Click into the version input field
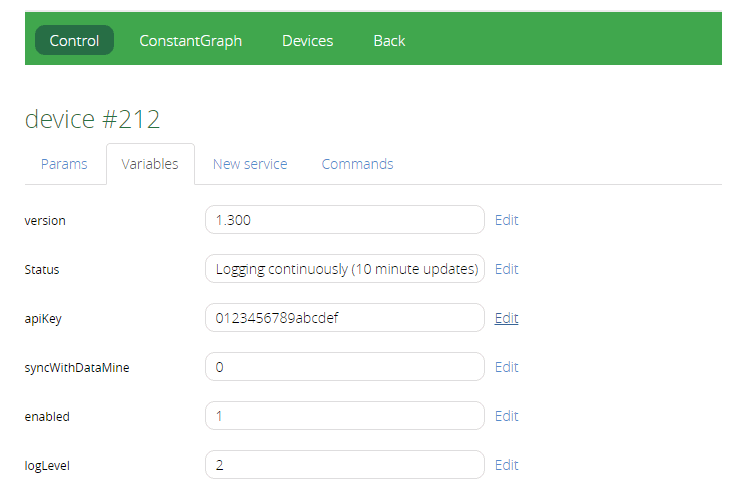 (x=344, y=220)
